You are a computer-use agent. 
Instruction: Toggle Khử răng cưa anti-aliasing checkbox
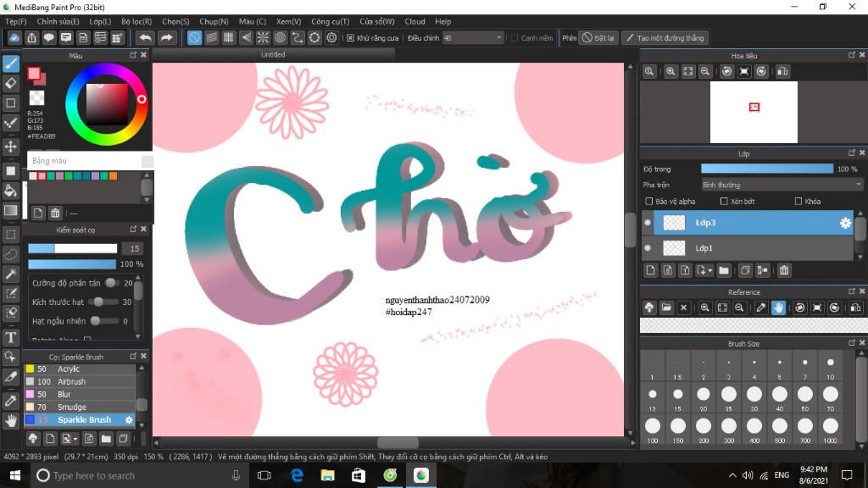[x=350, y=37]
